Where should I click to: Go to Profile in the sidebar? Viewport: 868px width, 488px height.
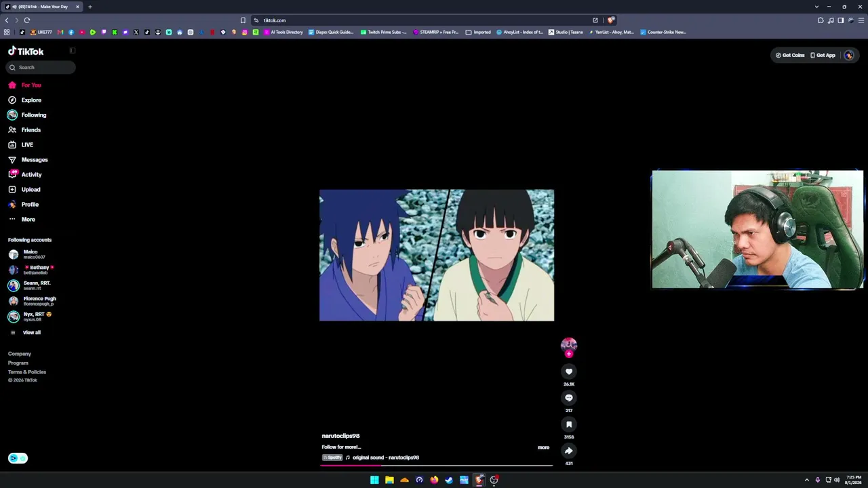click(24, 204)
